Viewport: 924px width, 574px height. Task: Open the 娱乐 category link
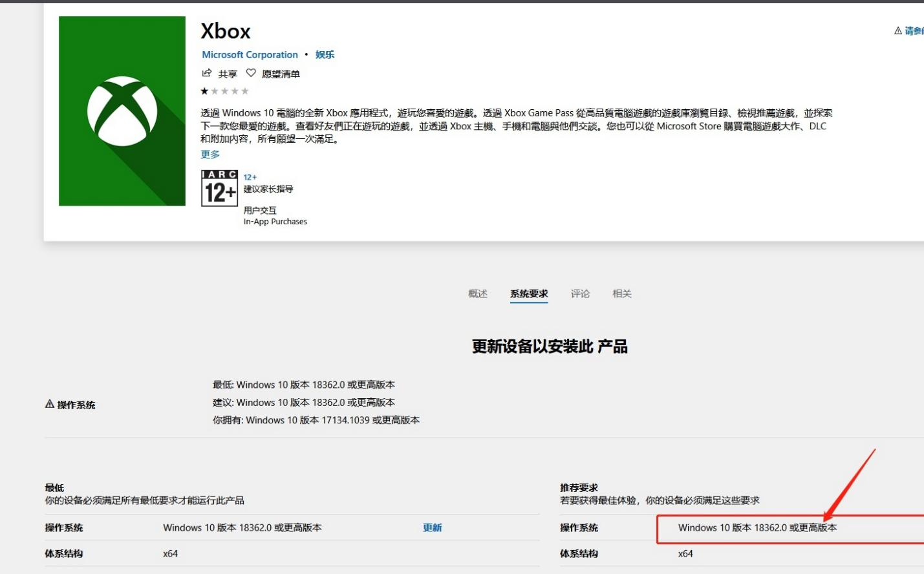point(325,55)
